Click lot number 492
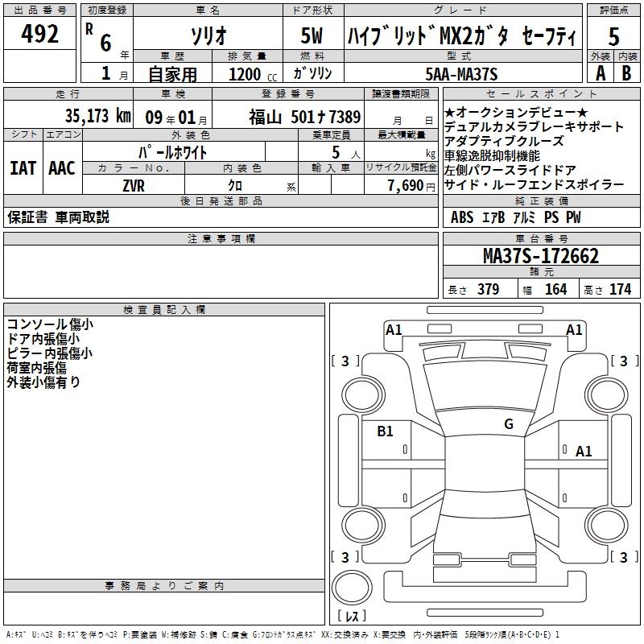Viewport: 644px width, 644px height. tap(39, 34)
